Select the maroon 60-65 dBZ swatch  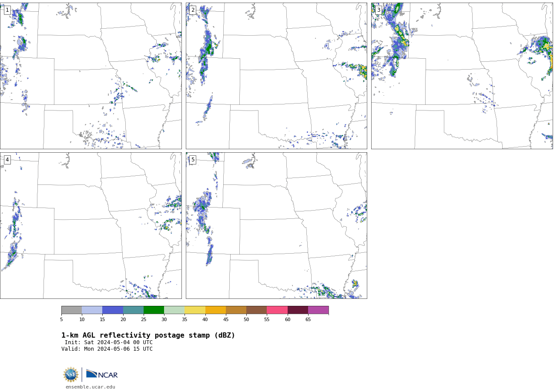click(x=298, y=310)
